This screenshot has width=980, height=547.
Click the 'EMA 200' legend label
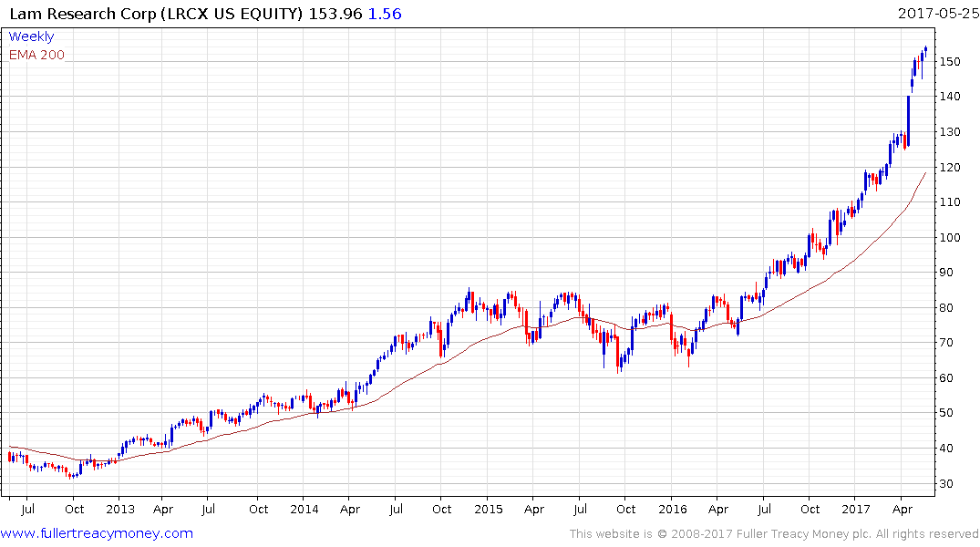[x=36, y=55]
